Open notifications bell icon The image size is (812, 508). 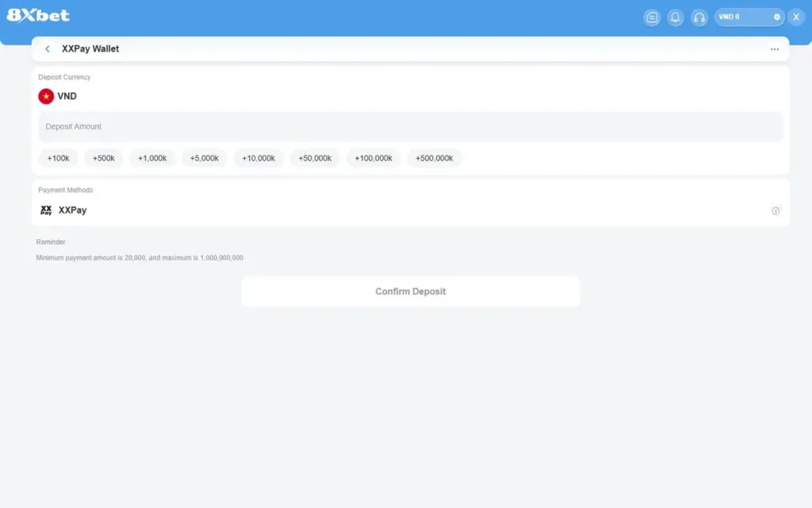(676, 17)
